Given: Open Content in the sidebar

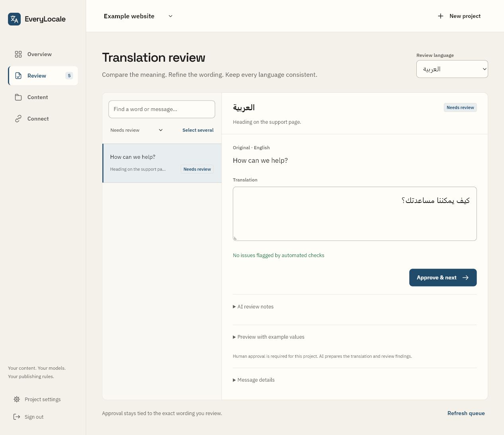Looking at the screenshot, I should click(x=43, y=97).
